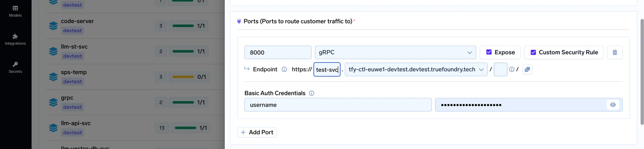This screenshot has width=644, height=149.
Task: Copy the endpoint URL
Action: [x=527, y=69]
